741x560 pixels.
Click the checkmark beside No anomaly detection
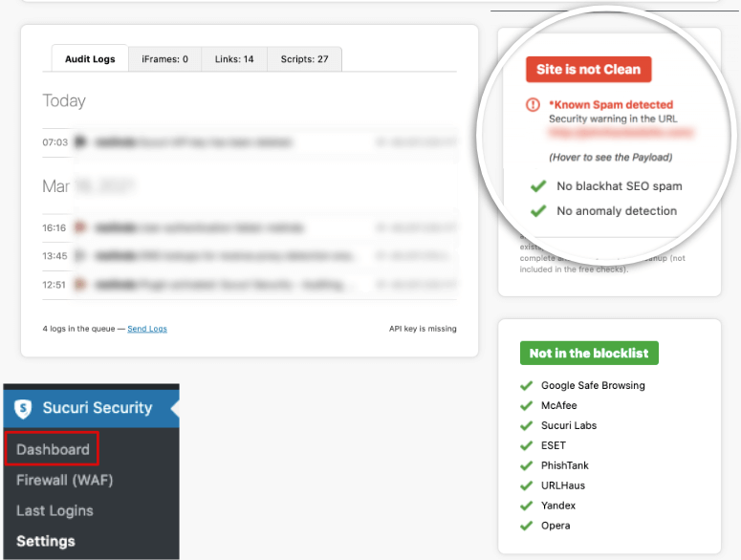click(x=538, y=211)
